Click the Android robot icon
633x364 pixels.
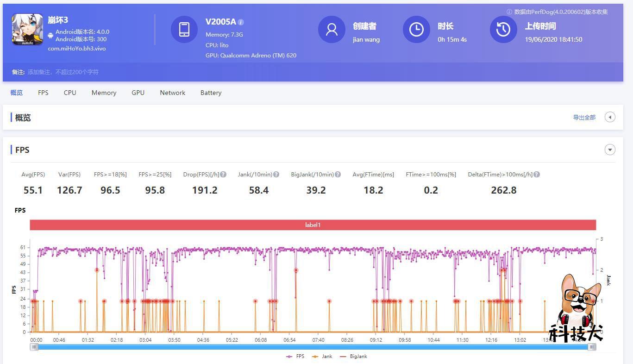click(50, 35)
